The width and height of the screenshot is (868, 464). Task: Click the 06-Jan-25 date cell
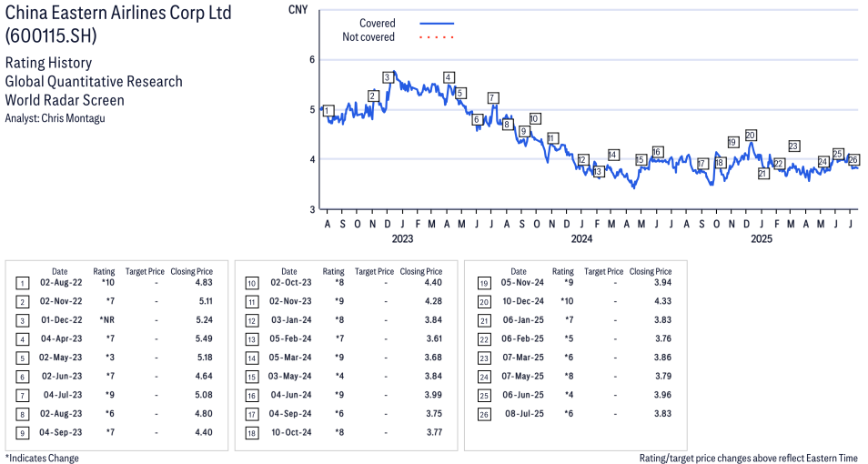tap(523, 320)
